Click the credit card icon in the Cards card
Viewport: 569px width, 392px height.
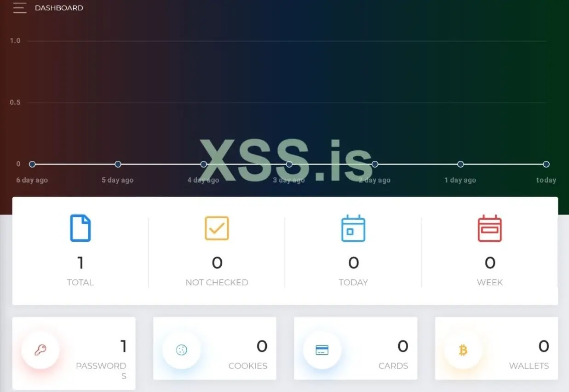(322, 350)
